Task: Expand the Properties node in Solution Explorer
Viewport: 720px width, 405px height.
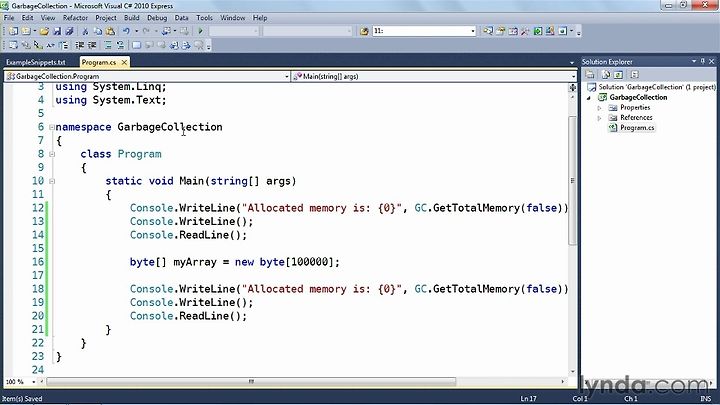Action: tap(599, 108)
